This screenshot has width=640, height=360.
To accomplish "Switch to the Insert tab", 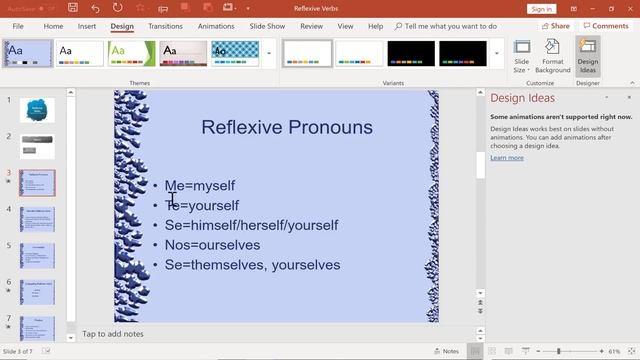I will [x=87, y=26].
